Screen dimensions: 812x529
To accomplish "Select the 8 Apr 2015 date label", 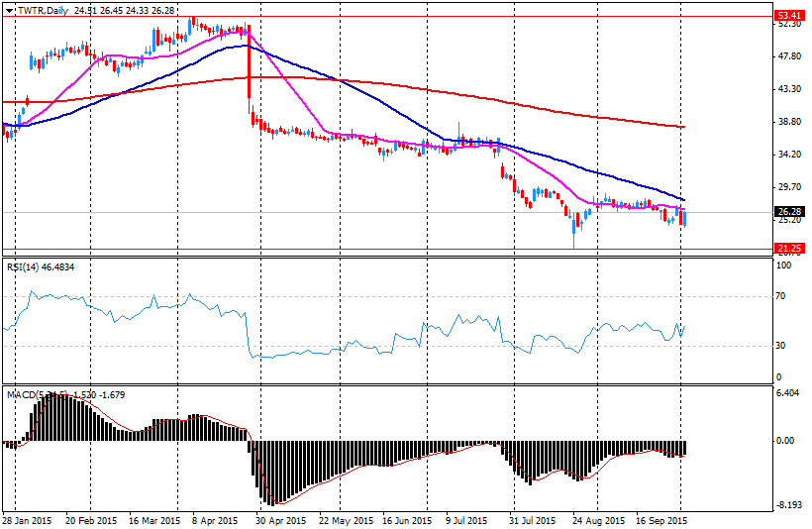I will (215, 520).
